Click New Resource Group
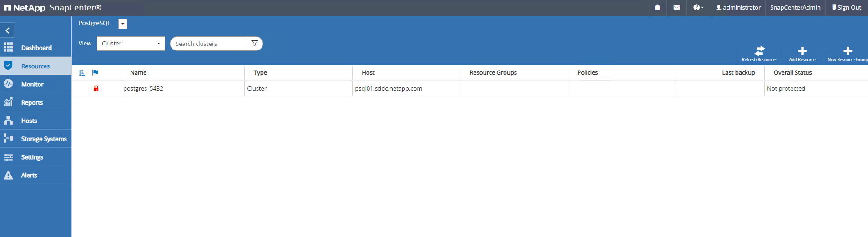 [x=847, y=54]
